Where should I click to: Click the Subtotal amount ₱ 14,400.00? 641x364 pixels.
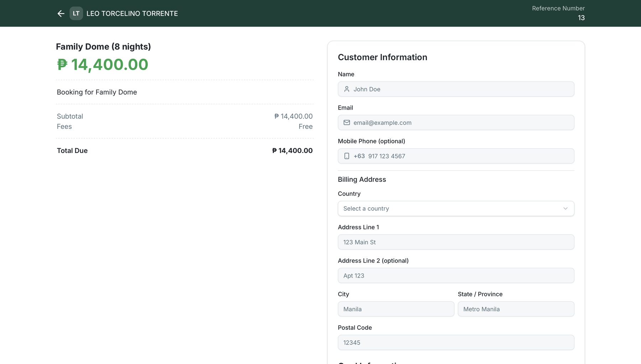click(x=293, y=116)
